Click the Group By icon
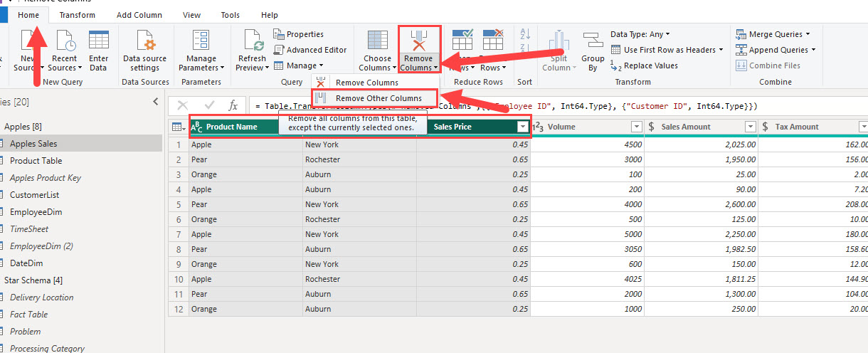This screenshot has width=868, height=353. [x=593, y=41]
